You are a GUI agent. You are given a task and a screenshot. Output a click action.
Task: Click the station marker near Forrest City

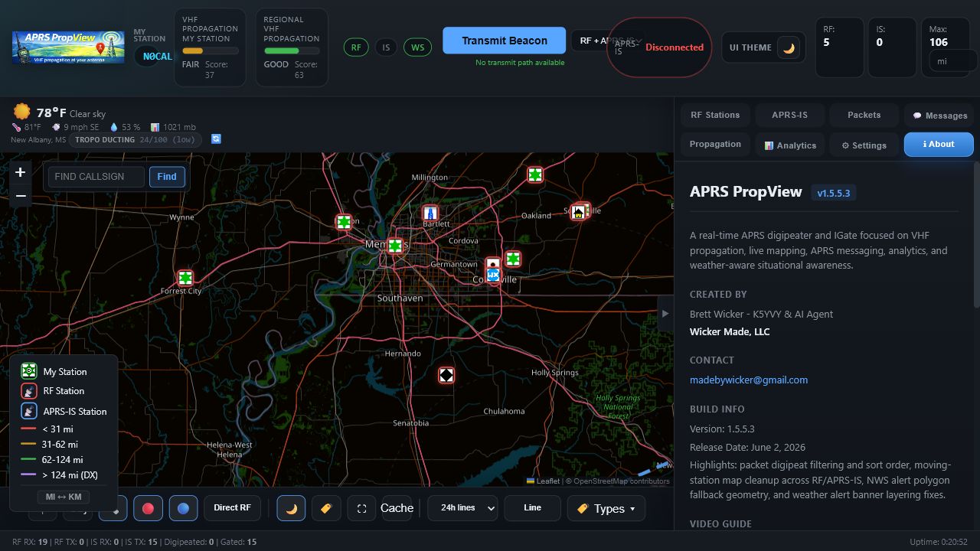coord(185,278)
